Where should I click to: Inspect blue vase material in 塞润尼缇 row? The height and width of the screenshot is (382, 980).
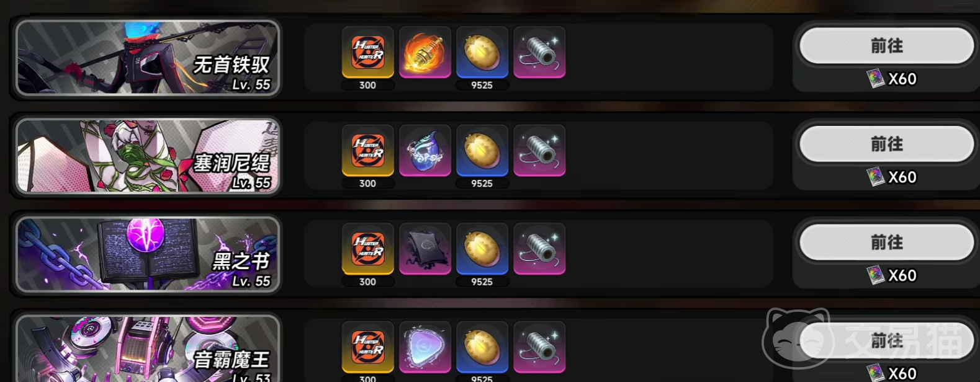tap(425, 151)
